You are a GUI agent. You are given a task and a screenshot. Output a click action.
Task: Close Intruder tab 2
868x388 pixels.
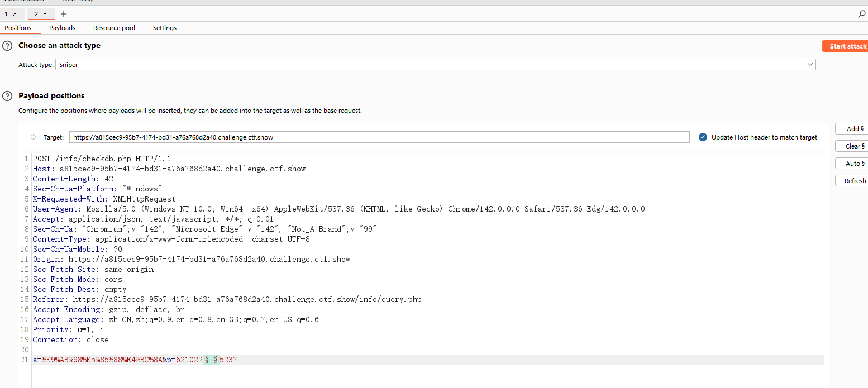[45, 14]
